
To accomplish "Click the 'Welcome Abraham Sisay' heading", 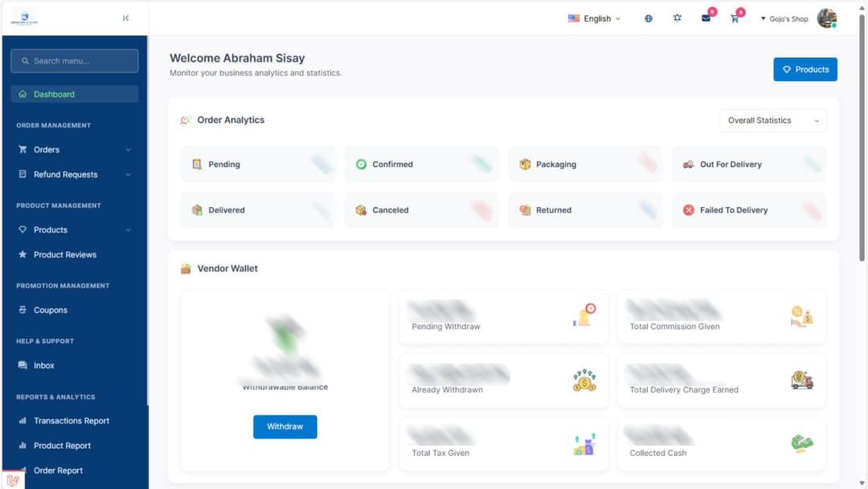I will click(237, 58).
